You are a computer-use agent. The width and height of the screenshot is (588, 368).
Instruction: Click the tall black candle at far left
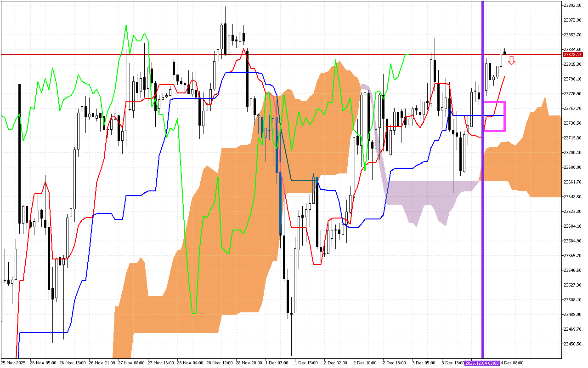click(x=19, y=152)
